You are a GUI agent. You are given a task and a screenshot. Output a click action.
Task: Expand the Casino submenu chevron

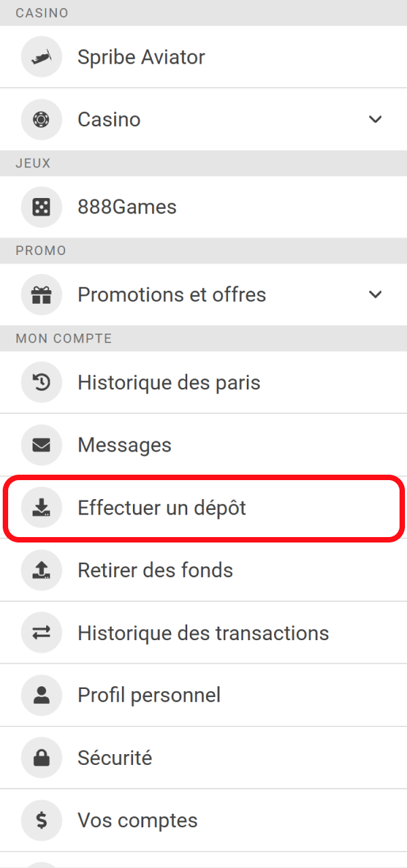coord(375,119)
